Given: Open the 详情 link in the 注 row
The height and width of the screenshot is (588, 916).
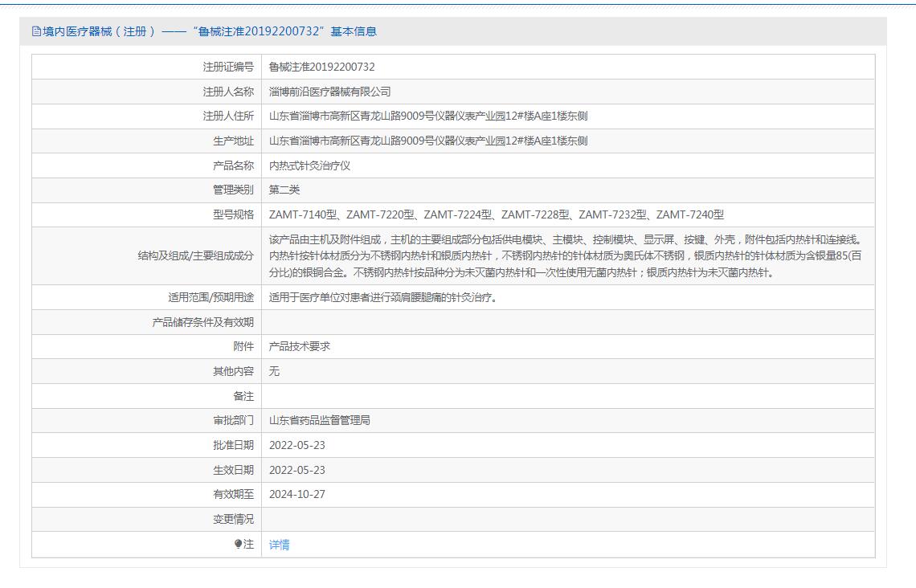Looking at the screenshot, I should (280, 544).
